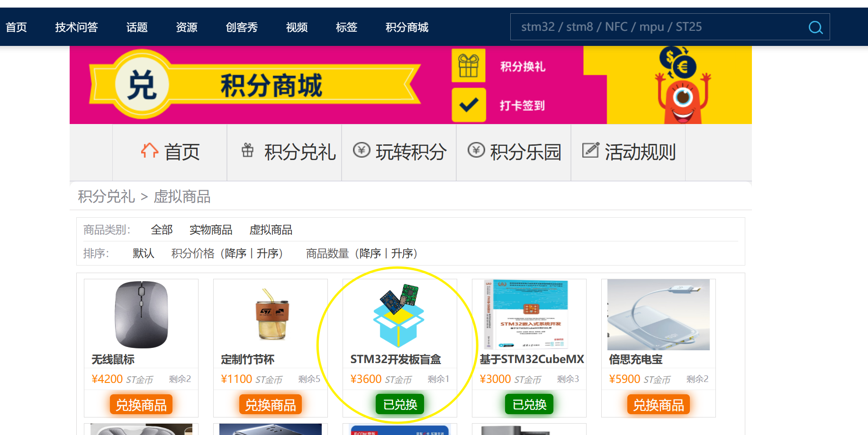The image size is (868, 435).
Task: Open 首页 in the top navigation bar
Action: click(x=16, y=27)
